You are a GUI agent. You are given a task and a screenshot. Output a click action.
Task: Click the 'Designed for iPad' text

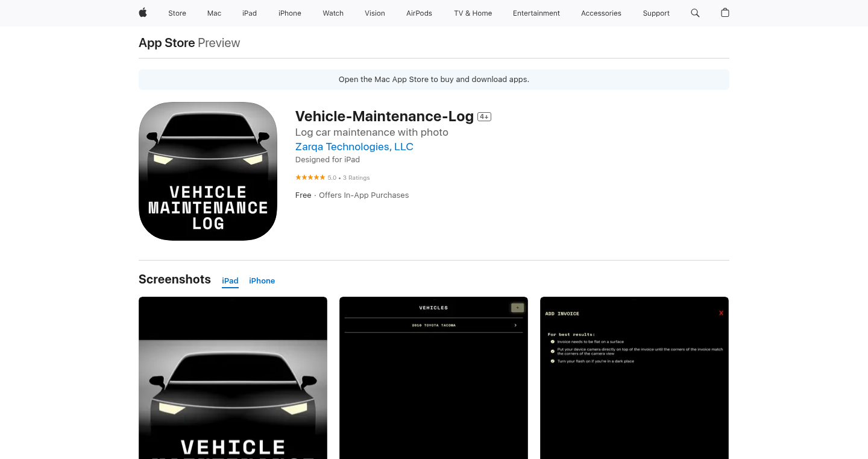click(x=327, y=160)
